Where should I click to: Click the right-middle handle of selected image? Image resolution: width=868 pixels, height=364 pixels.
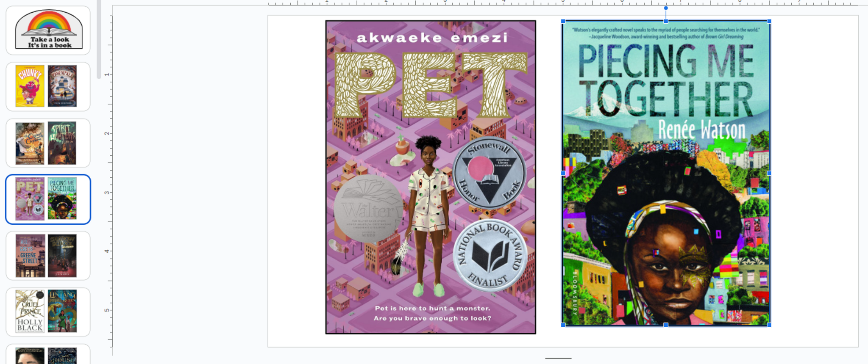point(769,173)
